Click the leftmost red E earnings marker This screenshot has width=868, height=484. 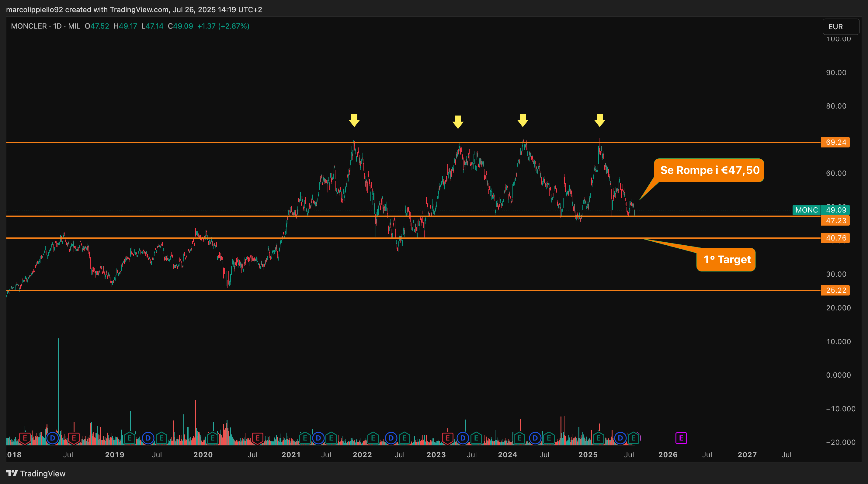(x=25, y=438)
